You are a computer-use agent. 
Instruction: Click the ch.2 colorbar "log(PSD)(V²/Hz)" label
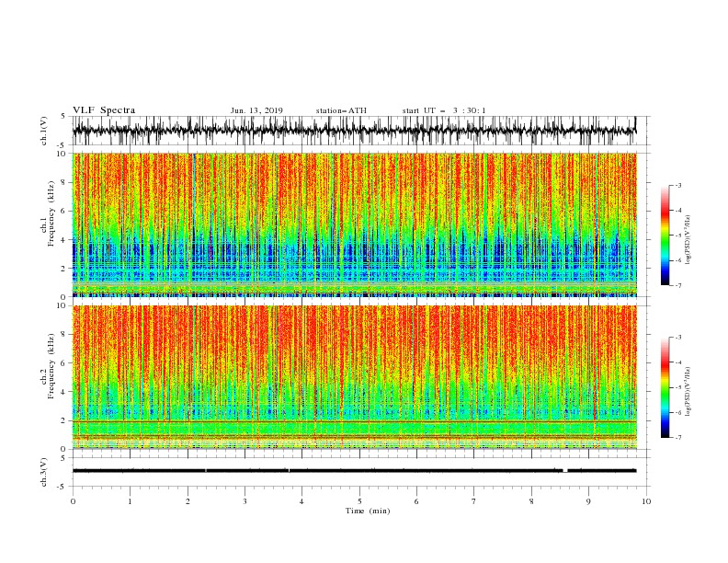point(688,392)
